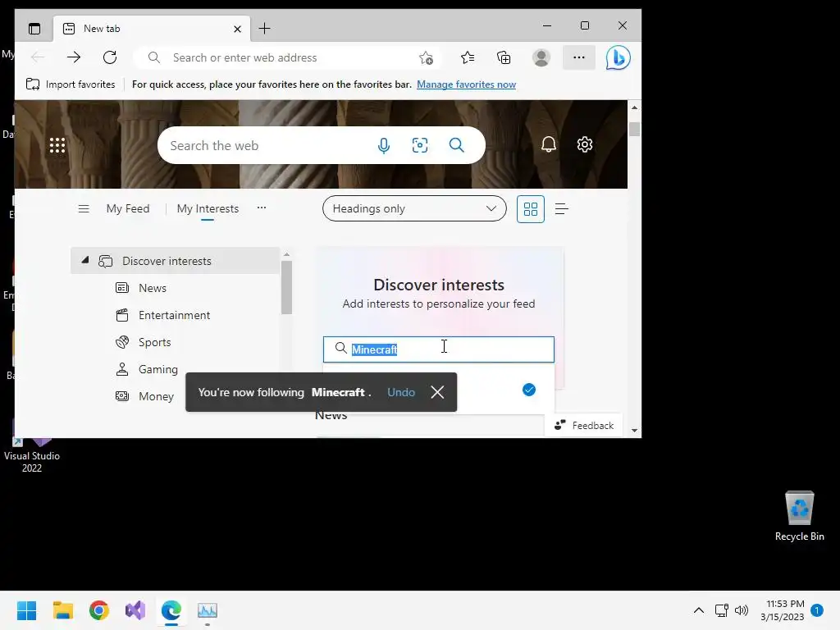The height and width of the screenshot is (630, 840).
Task: Select the Recycle Bin desktop icon
Action: point(799,515)
